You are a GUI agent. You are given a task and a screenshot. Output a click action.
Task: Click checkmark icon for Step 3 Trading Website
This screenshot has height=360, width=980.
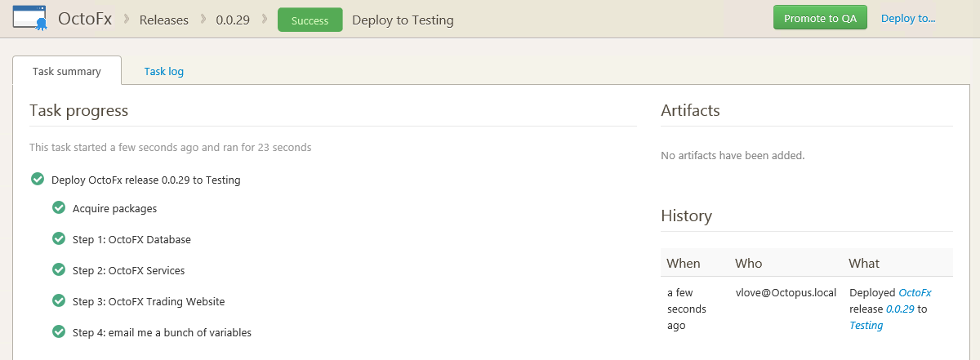pyautogui.click(x=58, y=301)
